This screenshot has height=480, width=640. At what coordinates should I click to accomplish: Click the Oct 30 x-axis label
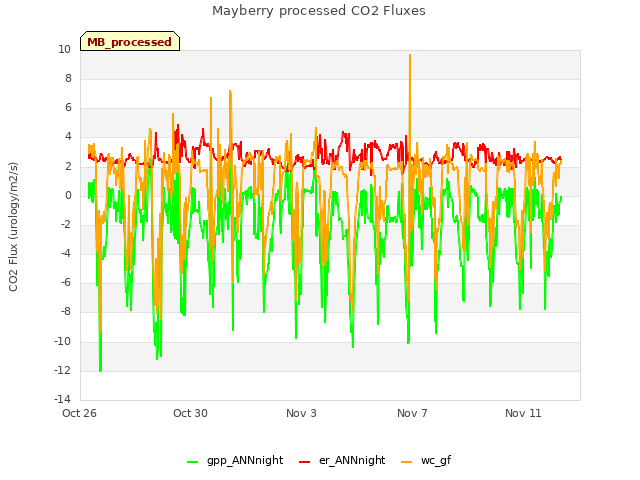(190, 413)
